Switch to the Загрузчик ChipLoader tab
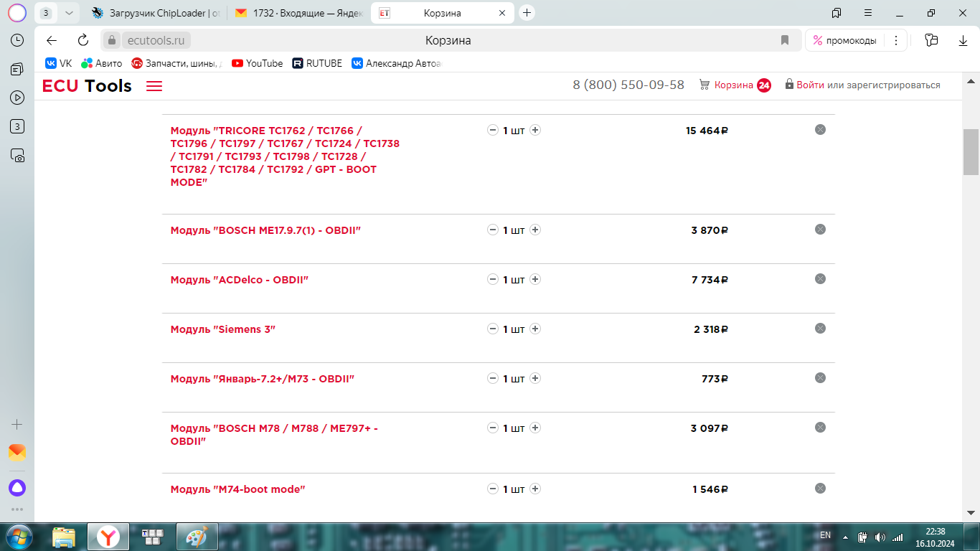 pos(156,13)
